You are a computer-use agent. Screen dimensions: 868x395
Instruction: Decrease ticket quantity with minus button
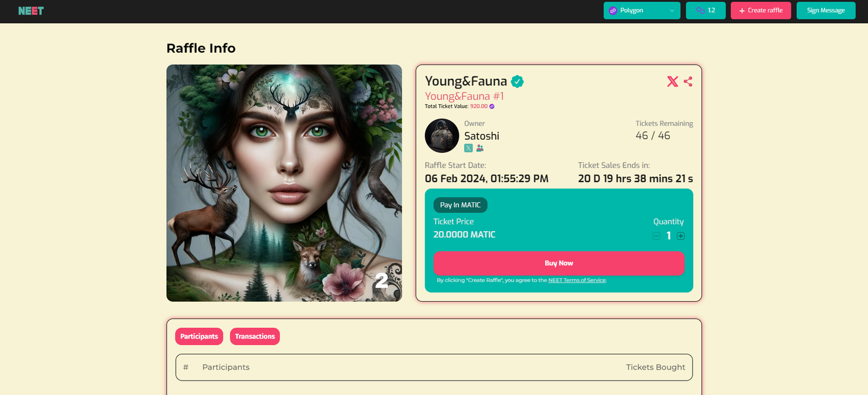pos(656,236)
